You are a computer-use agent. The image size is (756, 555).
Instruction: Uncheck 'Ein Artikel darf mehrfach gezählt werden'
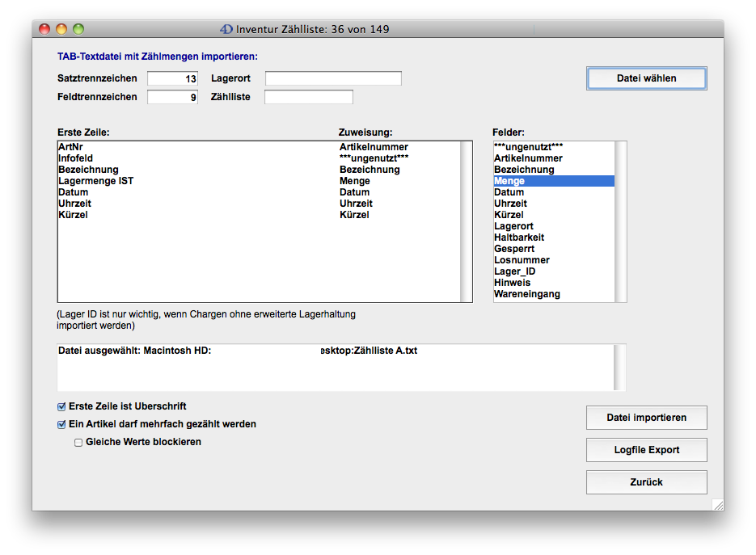pos(62,424)
